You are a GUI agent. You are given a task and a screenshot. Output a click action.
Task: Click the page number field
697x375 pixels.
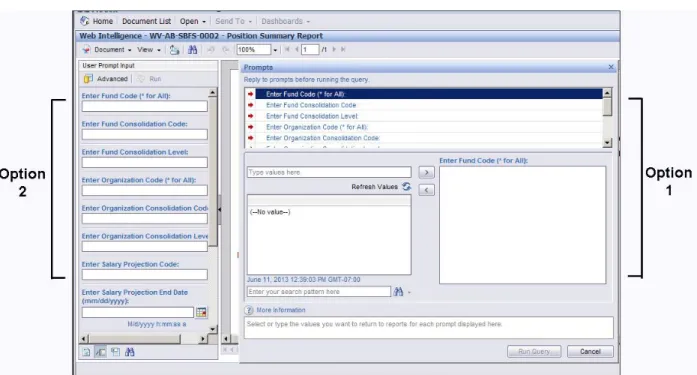point(310,50)
